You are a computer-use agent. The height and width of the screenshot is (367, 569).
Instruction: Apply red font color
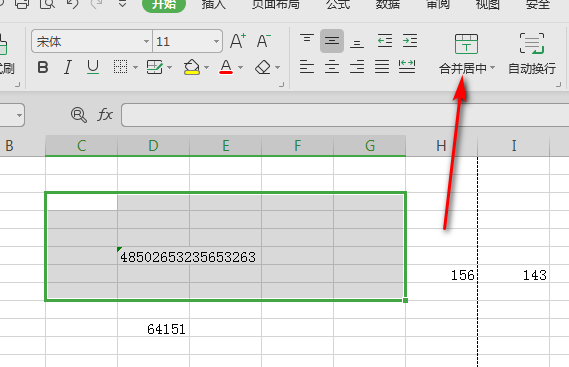(226, 67)
